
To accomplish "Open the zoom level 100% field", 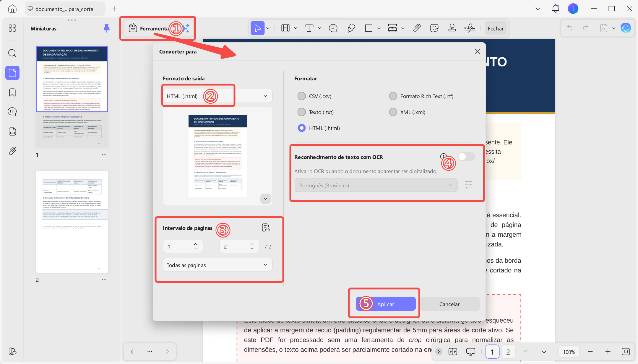I will [x=569, y=352].
